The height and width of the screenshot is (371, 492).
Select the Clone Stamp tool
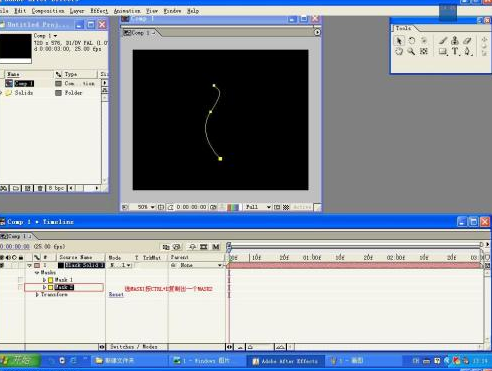(455, 41)
